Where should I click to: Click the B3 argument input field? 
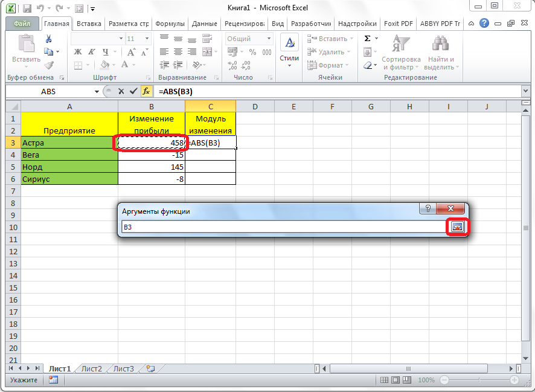[283, 227]
